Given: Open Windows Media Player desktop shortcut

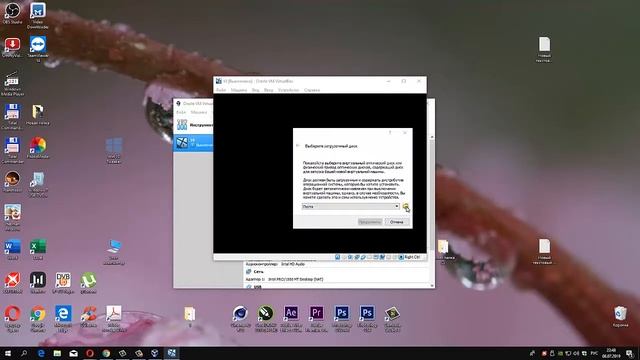Looking at the screenshot, I should [12, 83].
